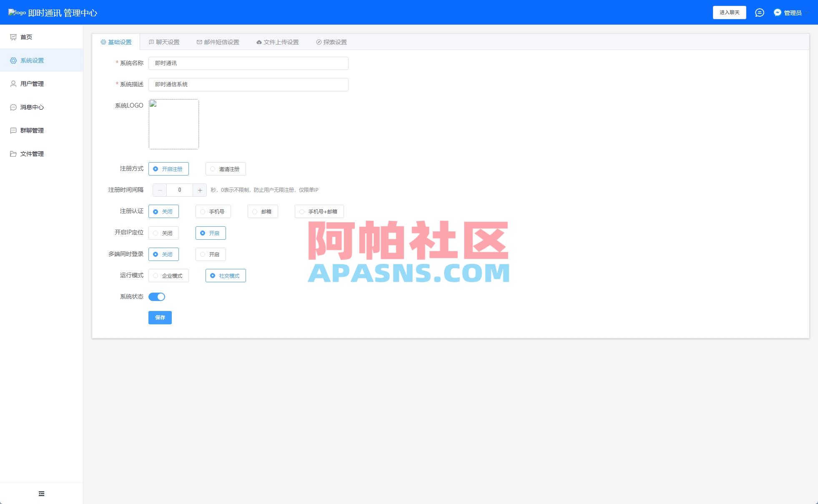Open 群聊管理 in the sidebar
818x504 pixels.
(41, 130)
